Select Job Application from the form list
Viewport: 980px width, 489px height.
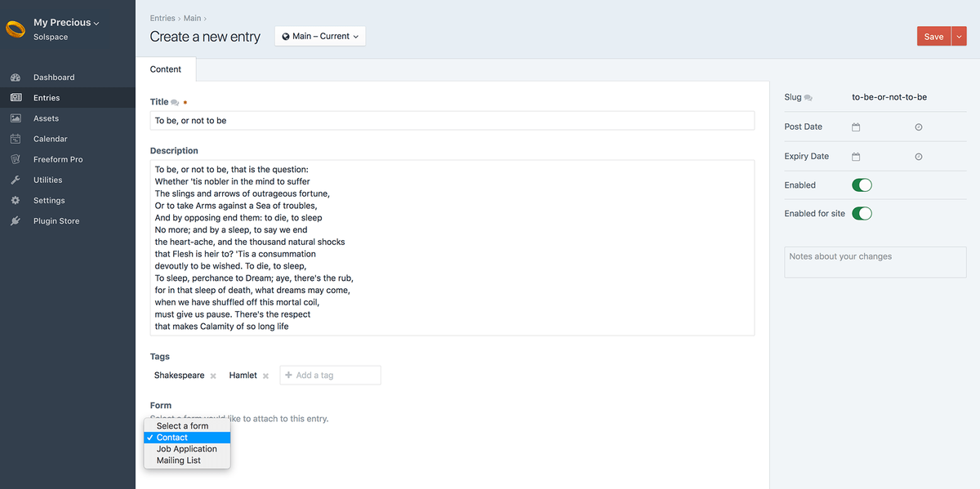click(x=187, y=449)
